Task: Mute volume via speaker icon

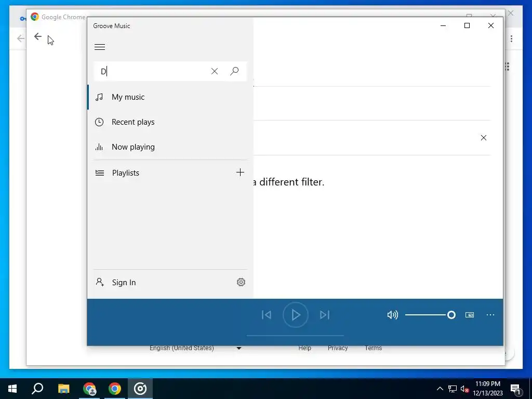Action: point(393,315)
